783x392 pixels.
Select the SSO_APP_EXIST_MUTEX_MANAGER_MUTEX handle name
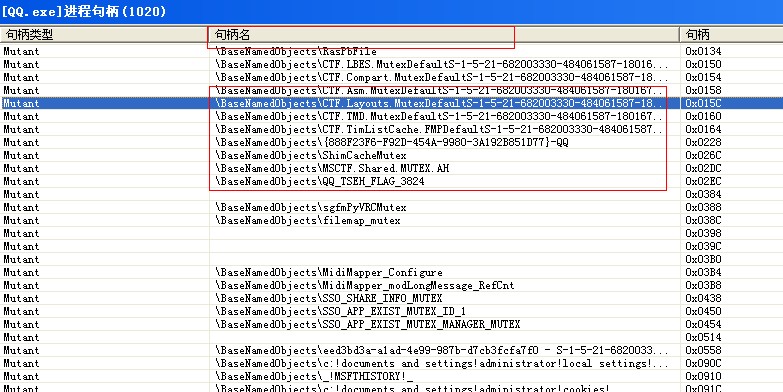click(368, 324)
